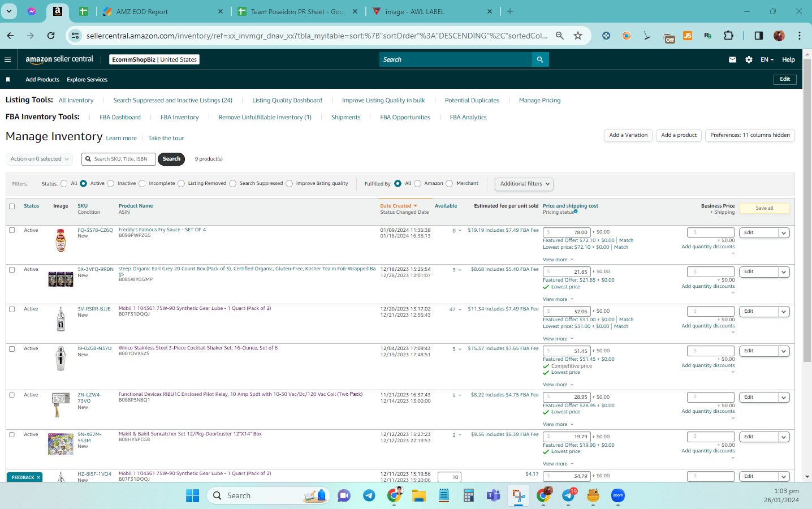The image size is (812, 509).
Task: Open Chrome three-dot menu
Action: (x=800, y=36)
